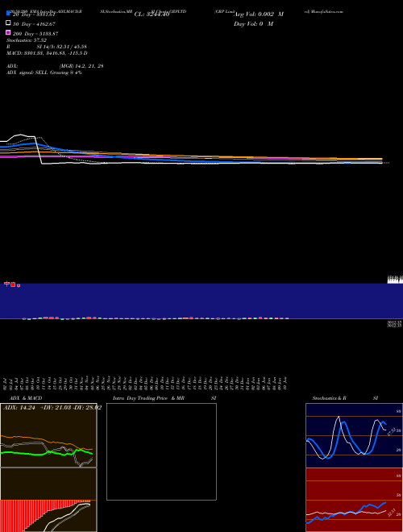The width and height of the screenshot is (403, 532).
Task: Open the ADX line chart panel
Action: pyautogui.click(x=48, y=435)
